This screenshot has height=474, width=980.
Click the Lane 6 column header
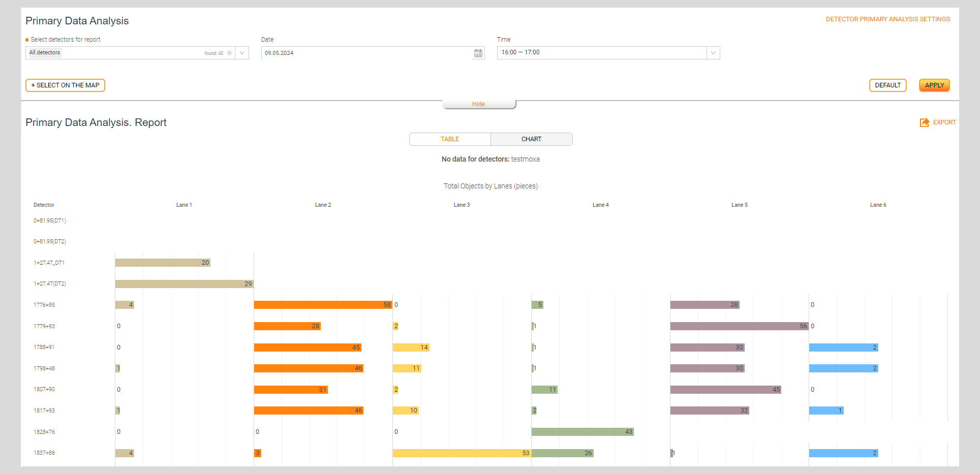click(878, 205)
